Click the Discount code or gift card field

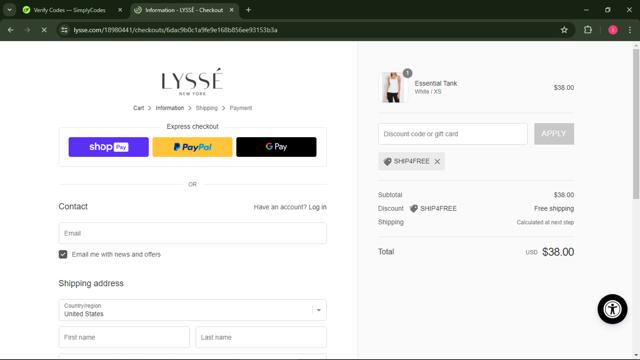tap(453, 134)
